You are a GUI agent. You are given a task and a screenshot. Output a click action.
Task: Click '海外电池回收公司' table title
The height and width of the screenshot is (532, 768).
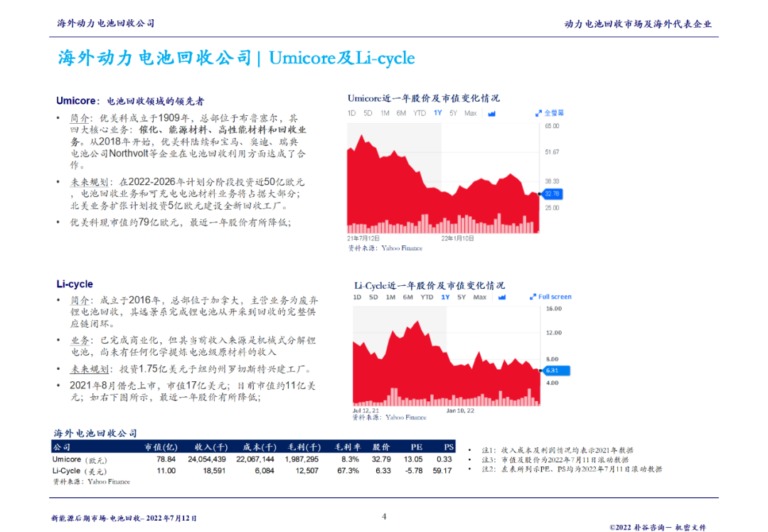click(x=95, y=433)
